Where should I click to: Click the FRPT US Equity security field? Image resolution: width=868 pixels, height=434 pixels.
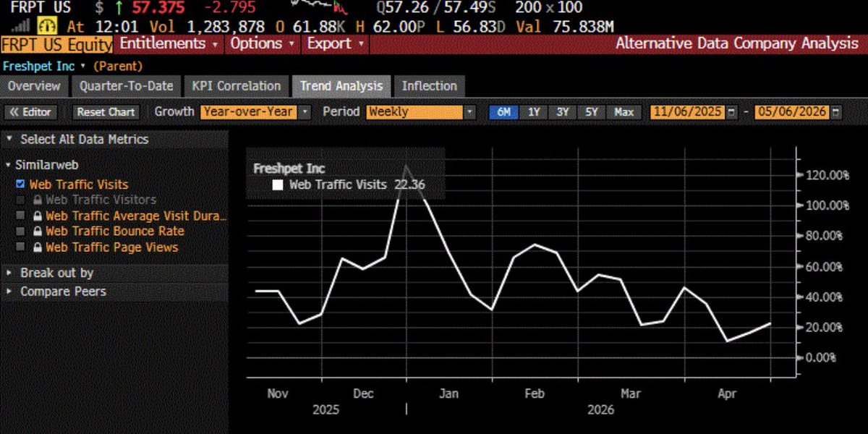57,44
